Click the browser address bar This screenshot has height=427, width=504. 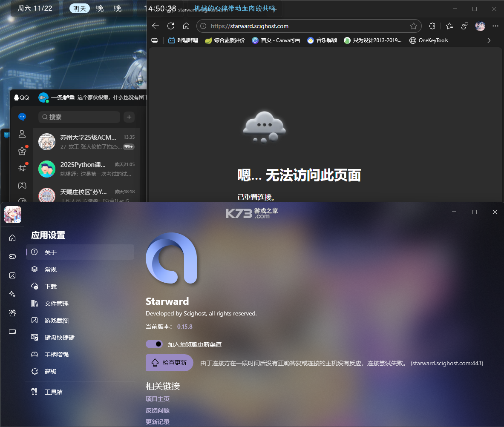(308, 26)
